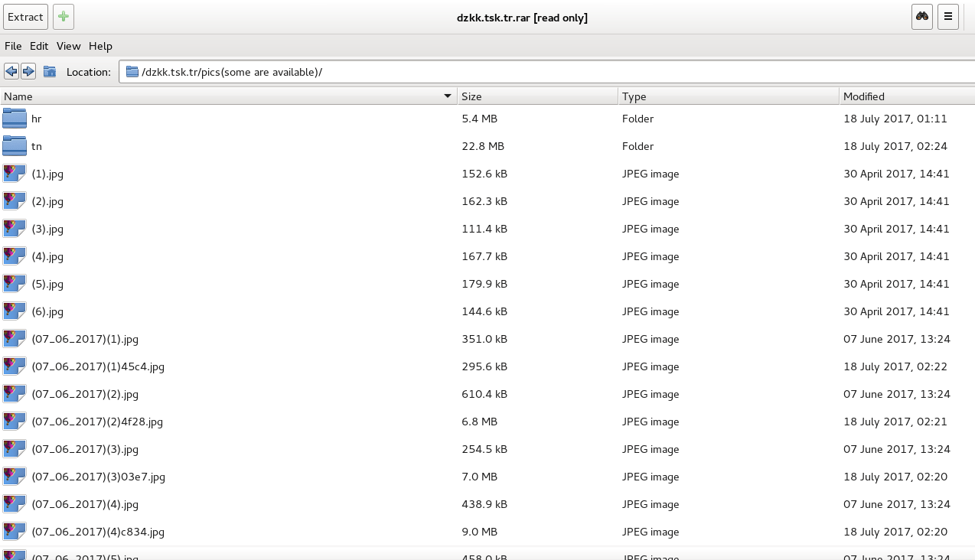Open the Edit menu

[39, 46]
